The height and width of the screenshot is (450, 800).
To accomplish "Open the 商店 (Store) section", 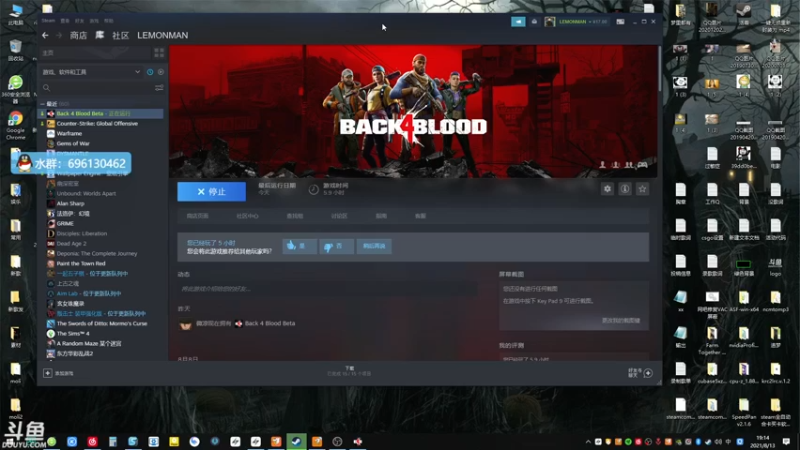I will 78,35.
